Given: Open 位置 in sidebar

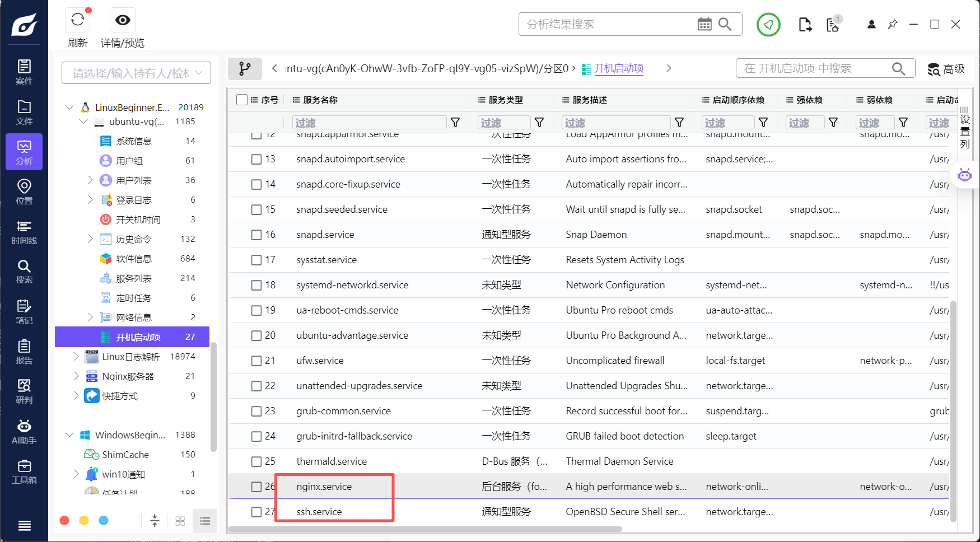Looking at the screenshot, I should 24,191.
